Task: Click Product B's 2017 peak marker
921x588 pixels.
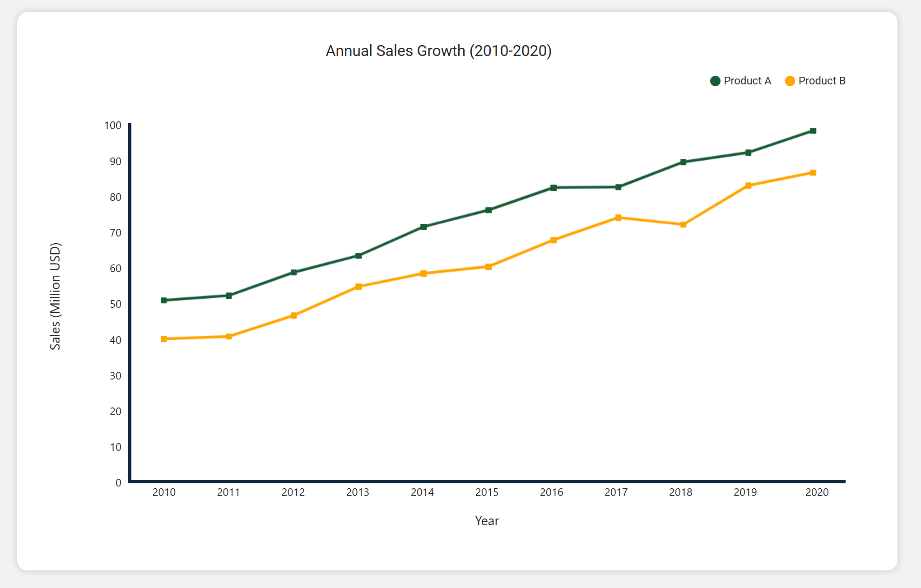Action: point(619,218)
